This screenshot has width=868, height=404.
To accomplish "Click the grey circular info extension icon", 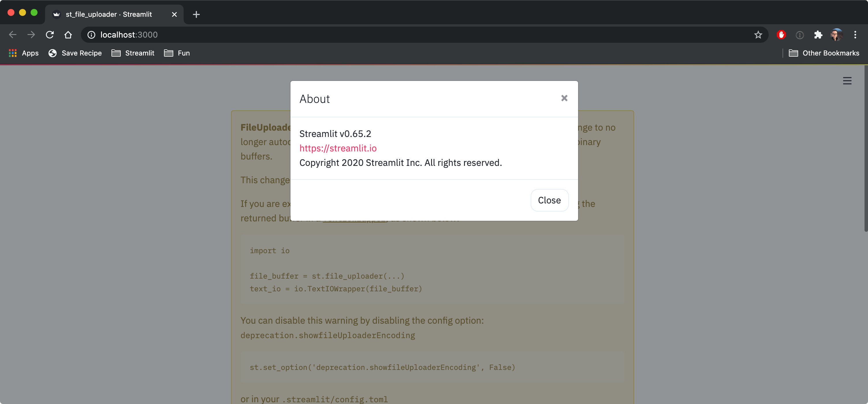I will (x=800, y=35).
